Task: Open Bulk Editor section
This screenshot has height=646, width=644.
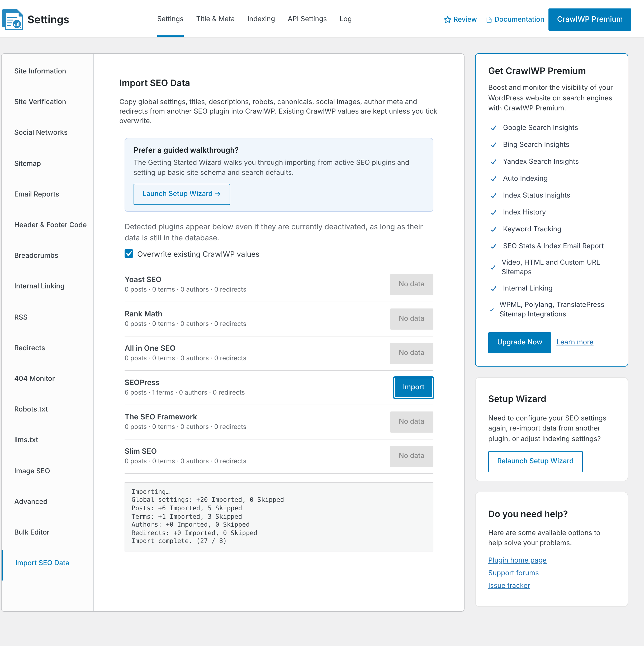Action: pyautogui.click(x=32, y=532)
